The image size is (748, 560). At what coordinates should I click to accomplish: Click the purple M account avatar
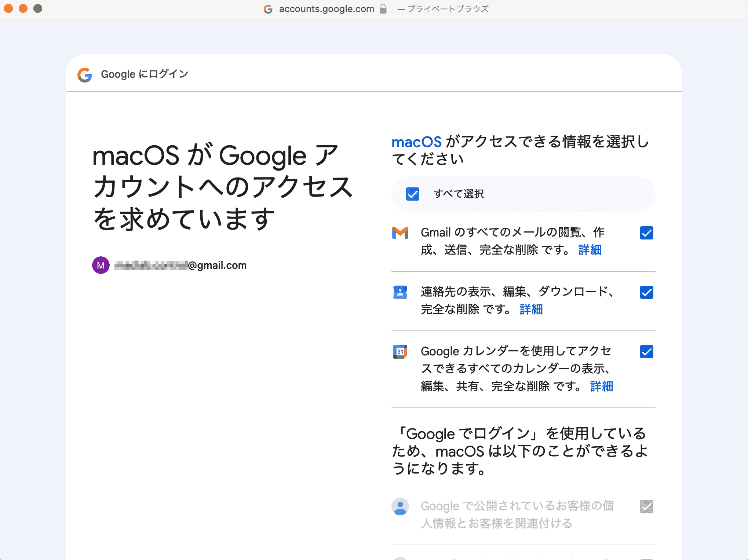101,265
